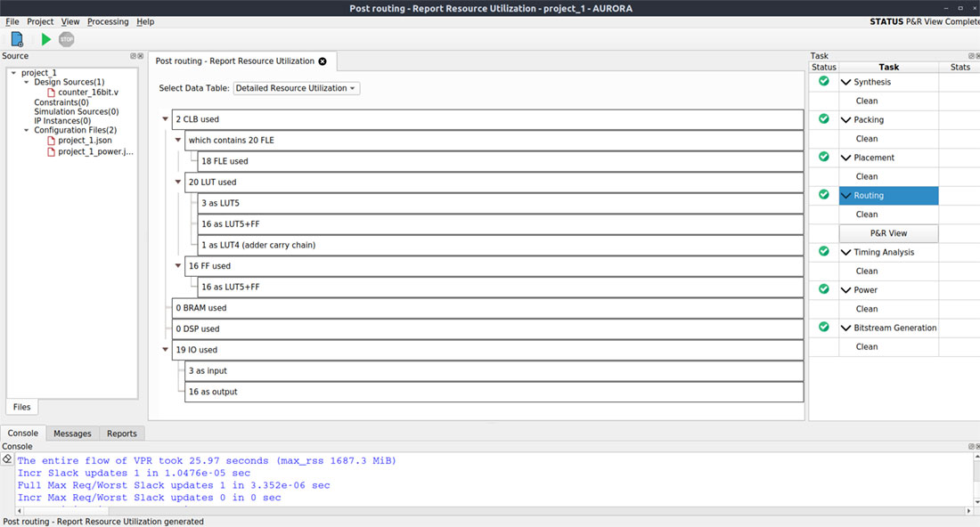Screen dimensions: 980x527
Task: Collapse the Bitstream Generation task chevron
Action: coord(846,328)
